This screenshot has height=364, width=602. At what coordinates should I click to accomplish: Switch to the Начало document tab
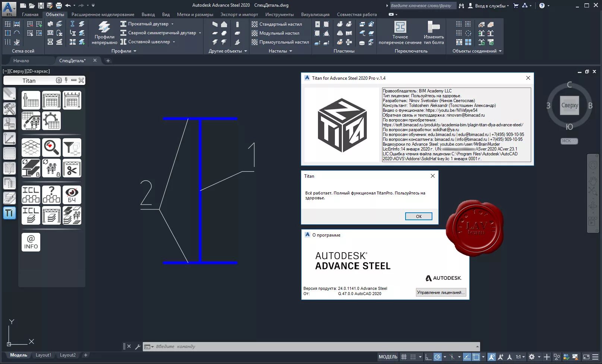tap(21, 60)
